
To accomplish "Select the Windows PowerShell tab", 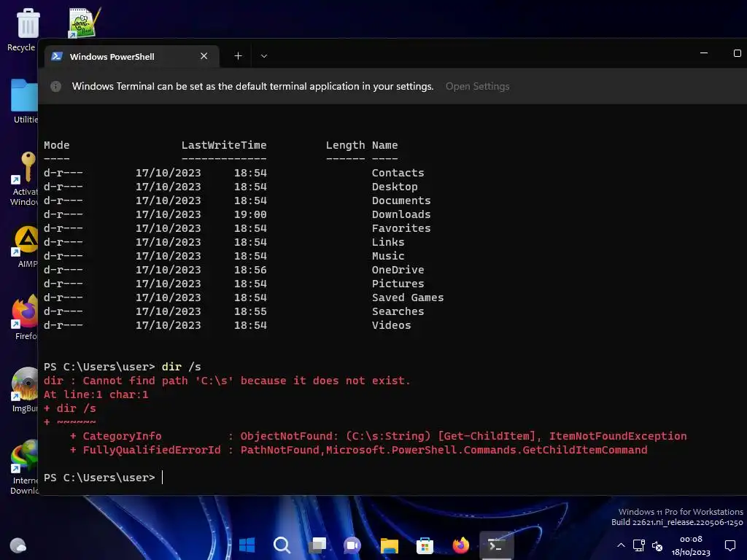I will tap(133, 56).
